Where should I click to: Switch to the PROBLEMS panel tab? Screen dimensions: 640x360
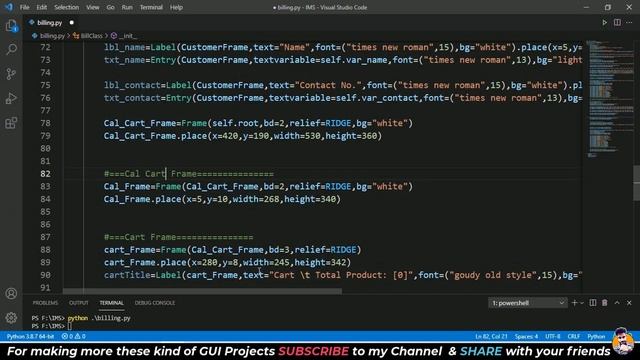click(45, 303)
